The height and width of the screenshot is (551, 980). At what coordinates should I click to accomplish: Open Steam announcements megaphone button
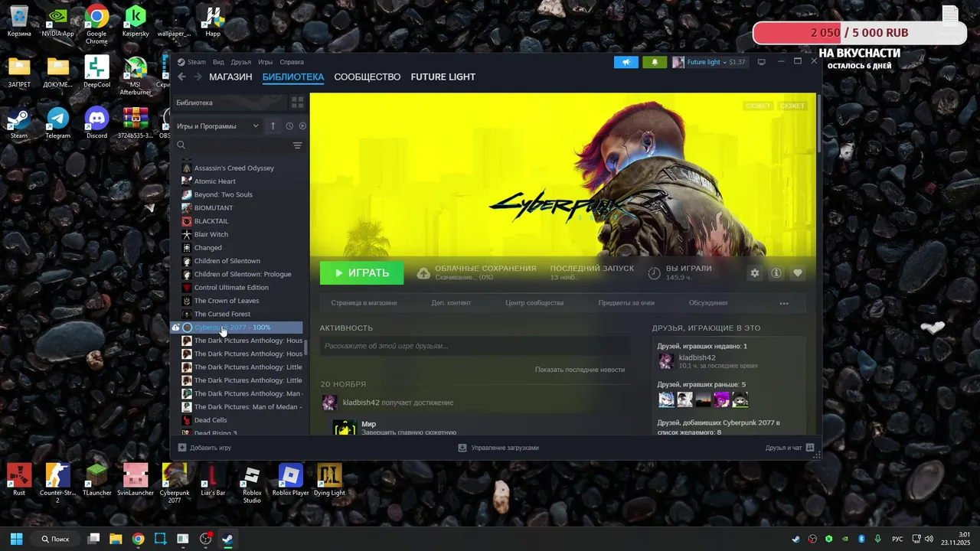[x=626, y=62]
